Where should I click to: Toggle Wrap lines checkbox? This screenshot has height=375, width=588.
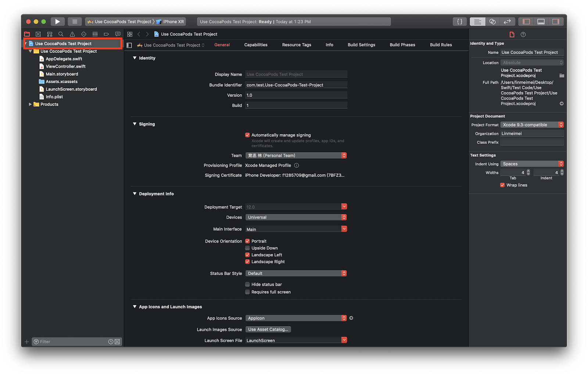tap(502, 185)
